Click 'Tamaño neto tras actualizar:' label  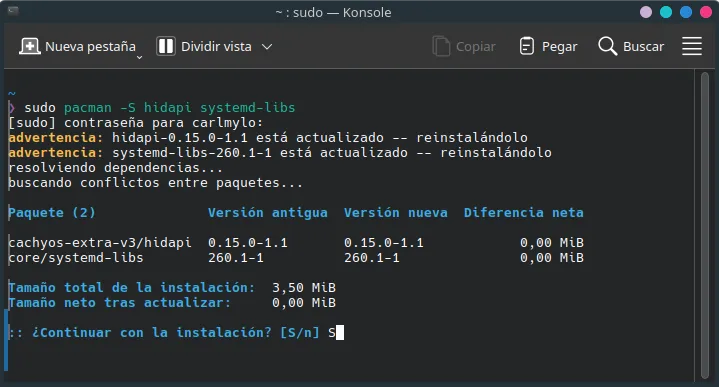click(x=120, y=303)
